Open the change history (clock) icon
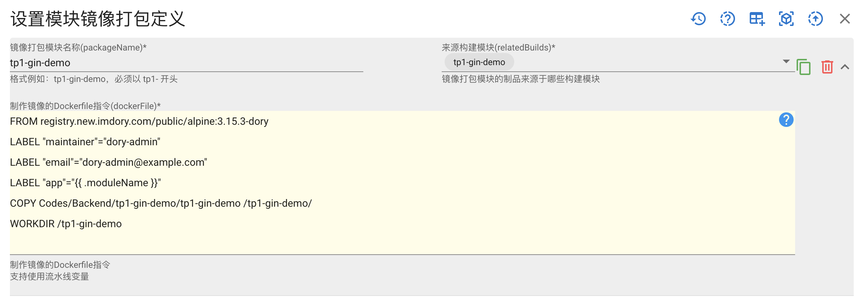 [x=698, y=19]
